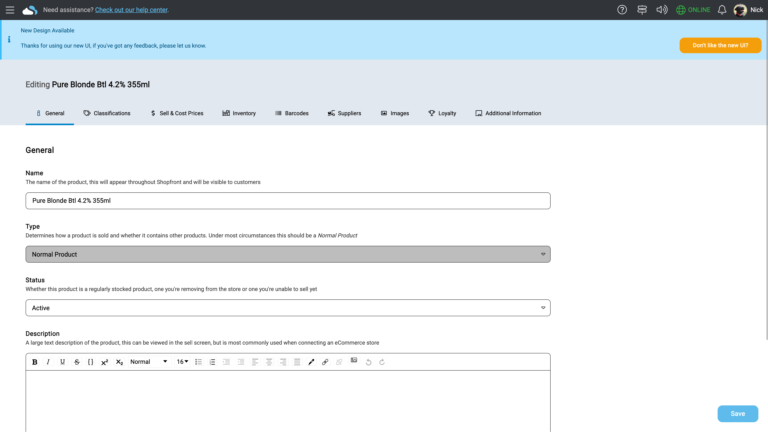Click the signpost icon in the top bar
768x432 pixels.
click(642, 10)
